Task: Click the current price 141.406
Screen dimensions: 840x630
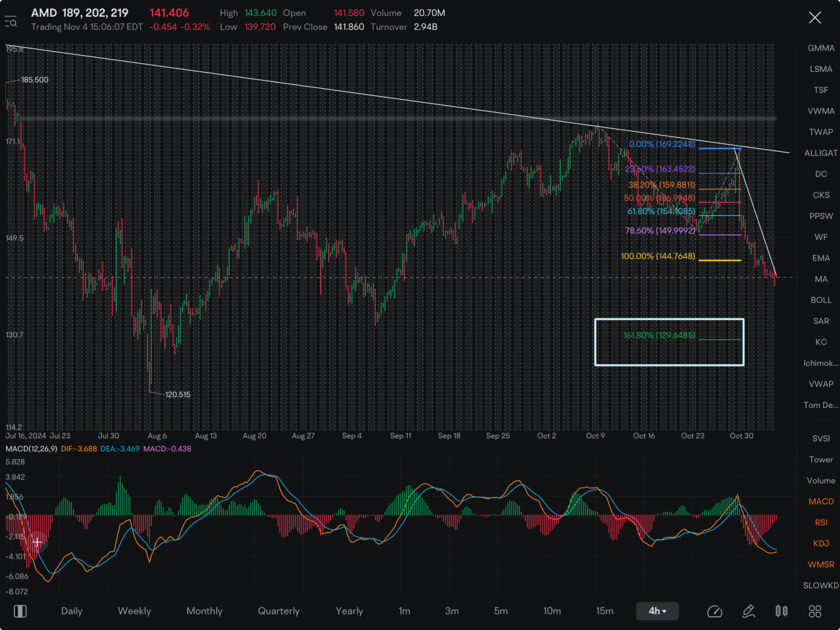Action: click(x=169, y=13)
